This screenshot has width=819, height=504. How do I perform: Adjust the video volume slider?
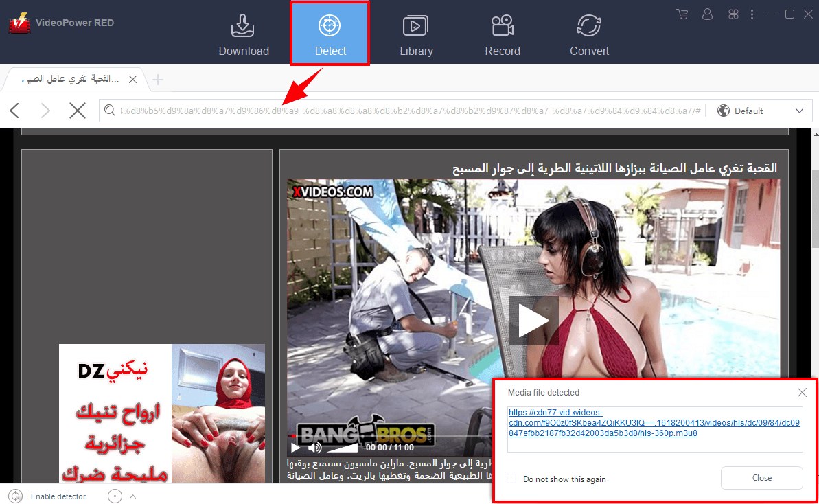point(342,448)
